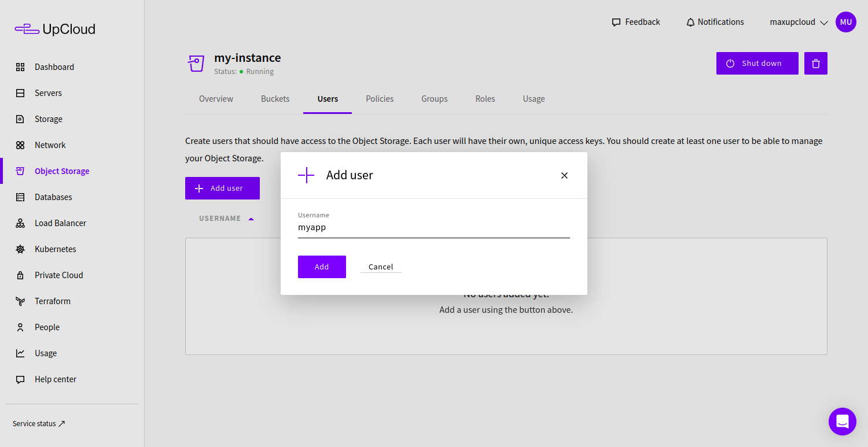This screenshot has width=868, height=447.
Task: Click the my-instance bucket icon
Action: (x=196, y=64)
